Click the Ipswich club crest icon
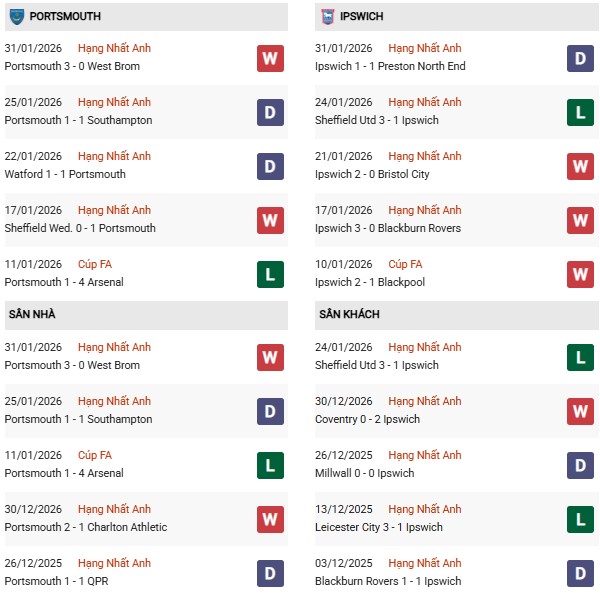Viewport: 600px width, 594px height. (x=327, y=17)
